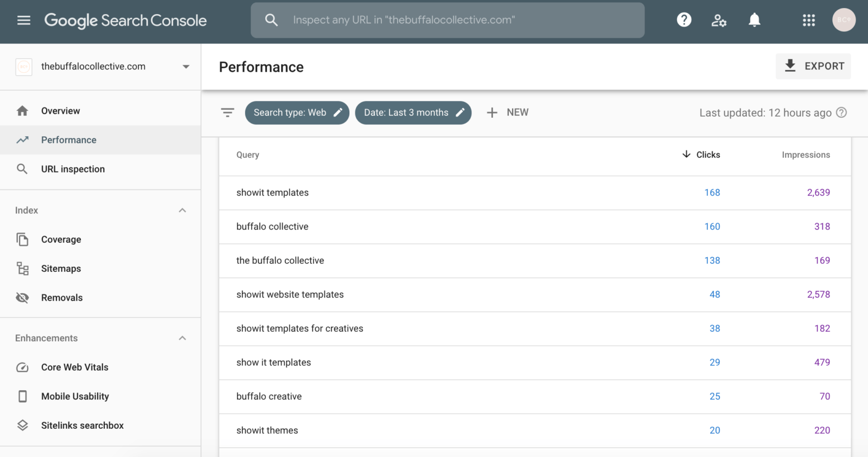Open the Mobile Usability report

click(75, 396)
